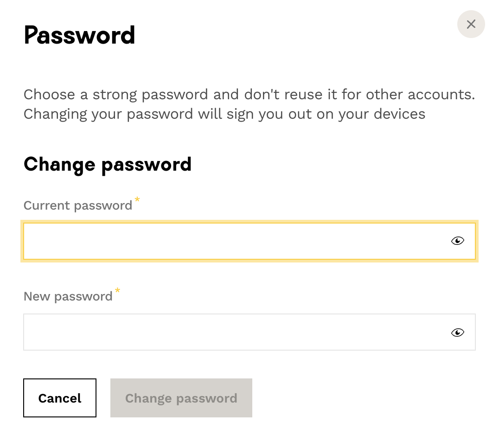Abort password change with Cancel
The image size is (499, 448).
tap(60, 398)
